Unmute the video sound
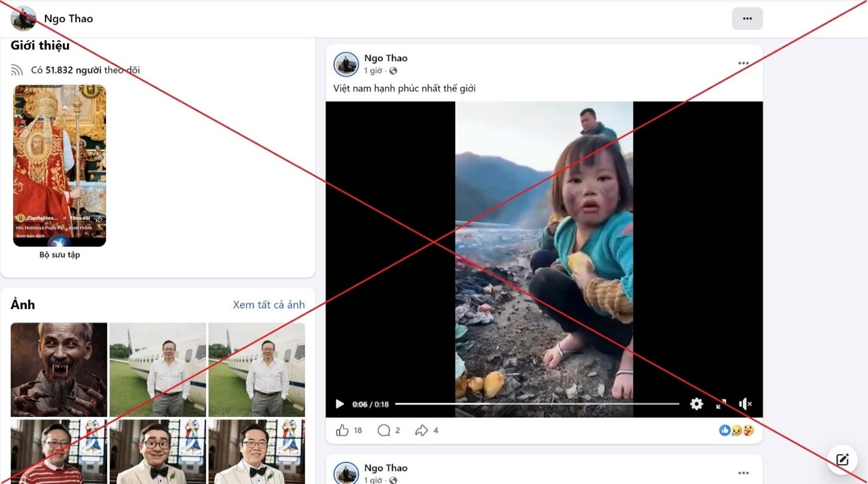 tap(745, 404)
